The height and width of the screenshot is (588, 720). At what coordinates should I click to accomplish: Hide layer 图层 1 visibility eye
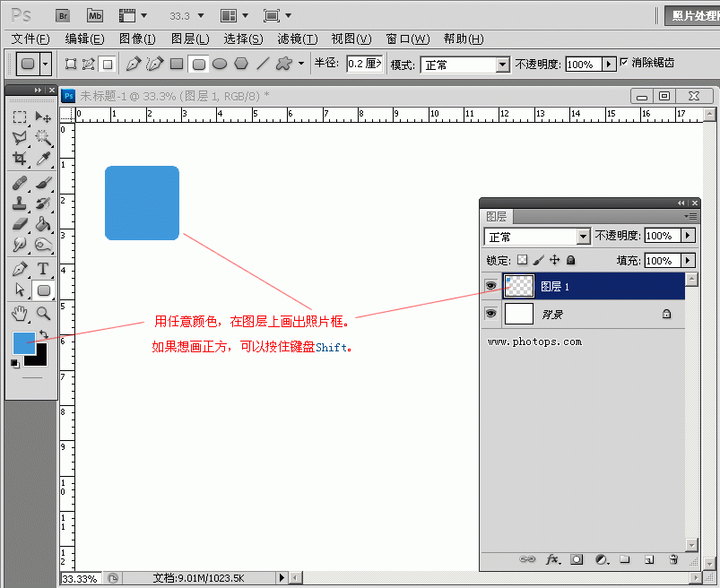click(x=490, y=286)
